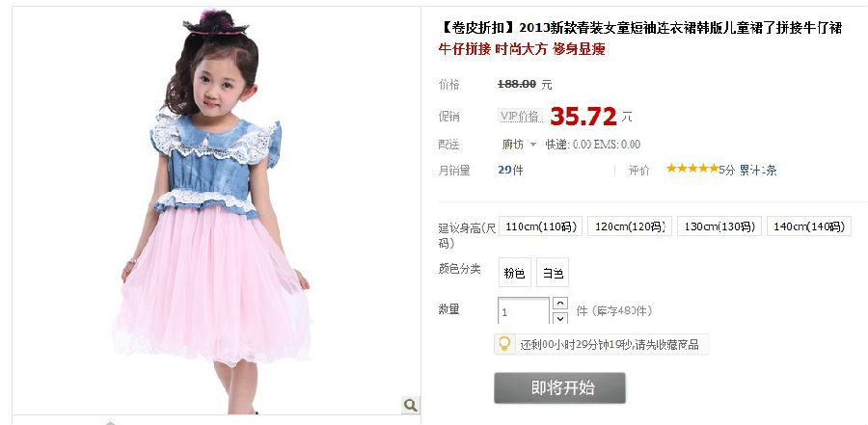Click the five-star rating icons

pyautogui.click(x=692, y=169)
